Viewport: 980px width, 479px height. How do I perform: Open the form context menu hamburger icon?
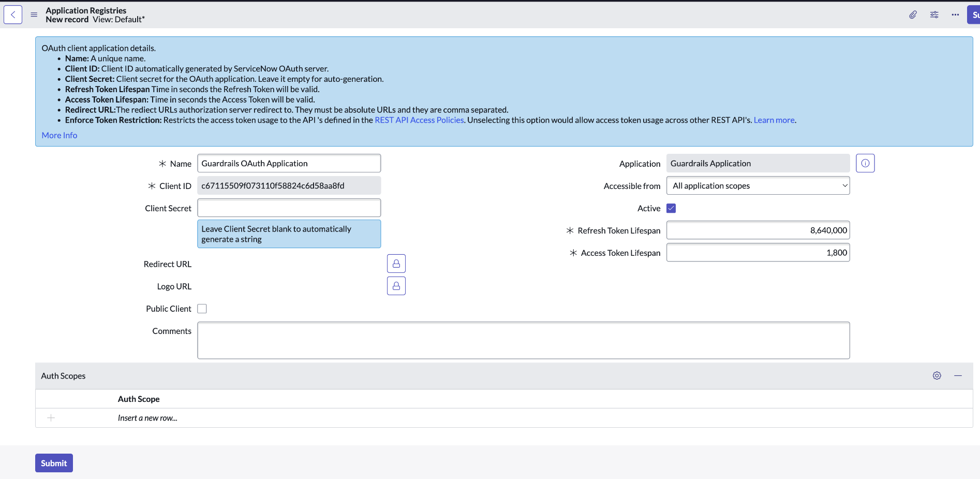34,14
